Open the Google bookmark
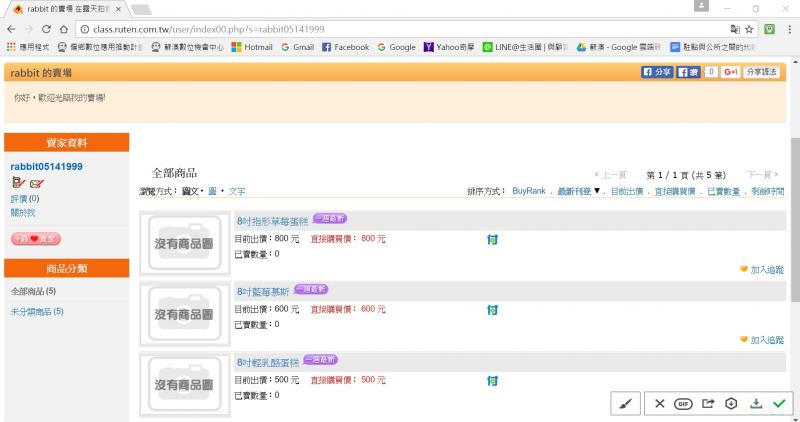This screenshot has height=422, width=800. click(x=396, y=47)
